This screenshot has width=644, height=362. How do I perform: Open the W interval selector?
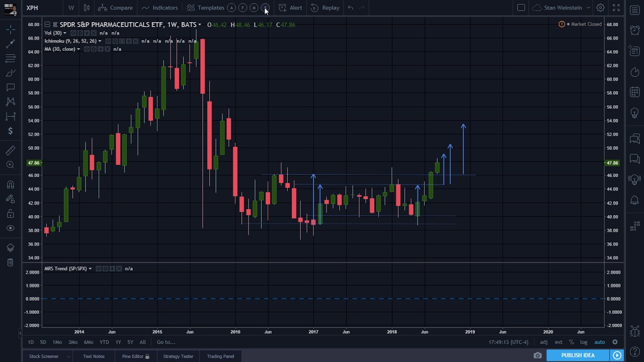coord(71,8)
